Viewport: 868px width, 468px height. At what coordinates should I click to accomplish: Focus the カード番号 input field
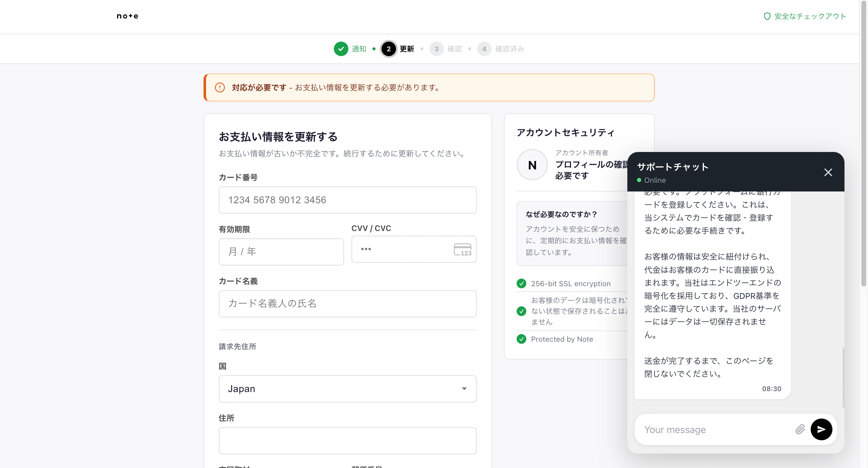pos(347,200)
